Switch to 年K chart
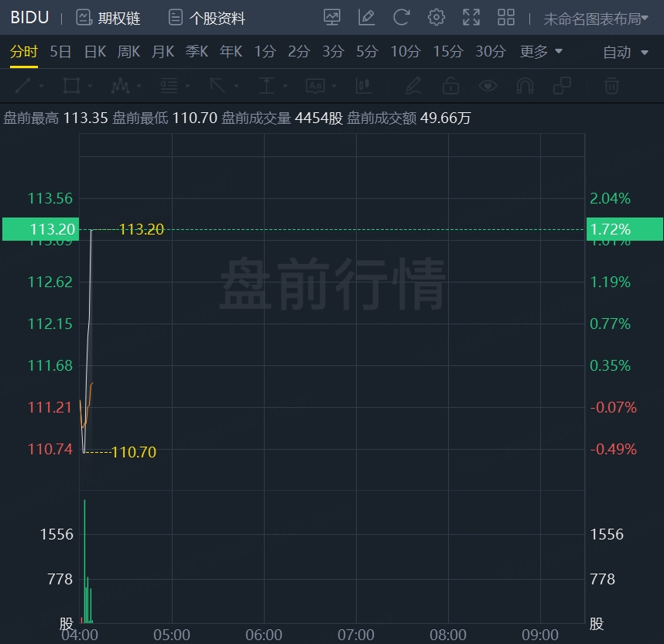 (231, 52)
